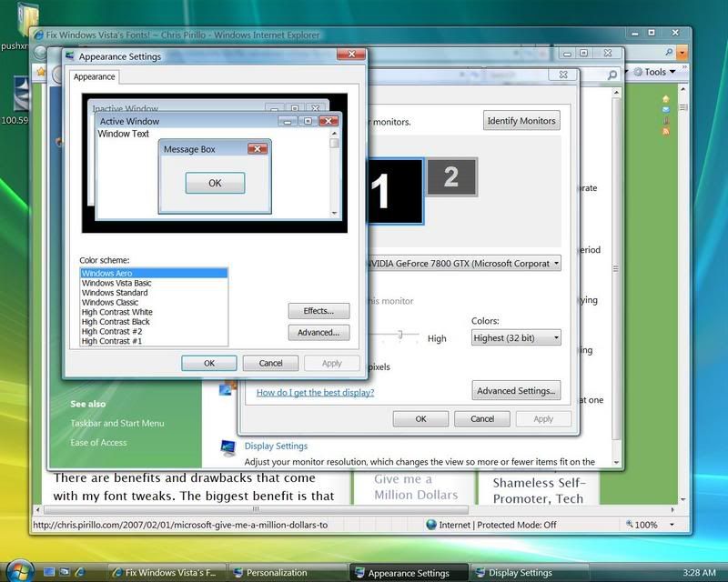Click Advanced... in Appearance Settings
Viewport: 728px width, 582px height.
point(318,332)
